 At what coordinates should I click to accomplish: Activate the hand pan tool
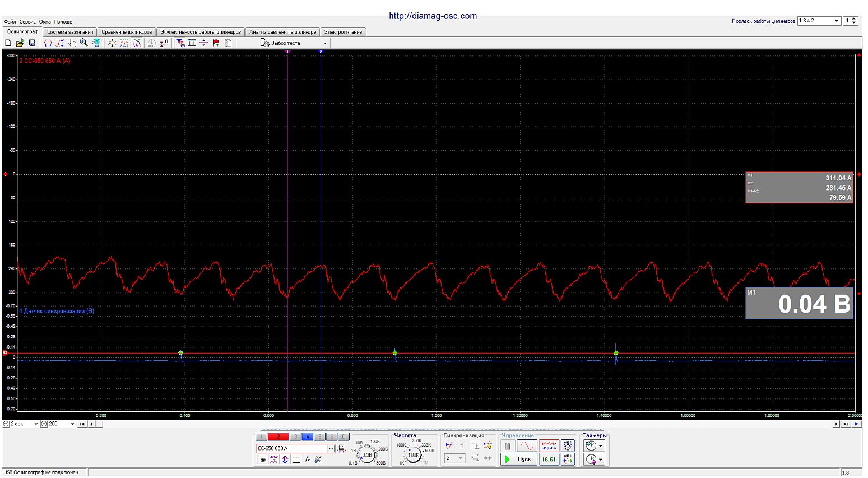coord(72,43)
